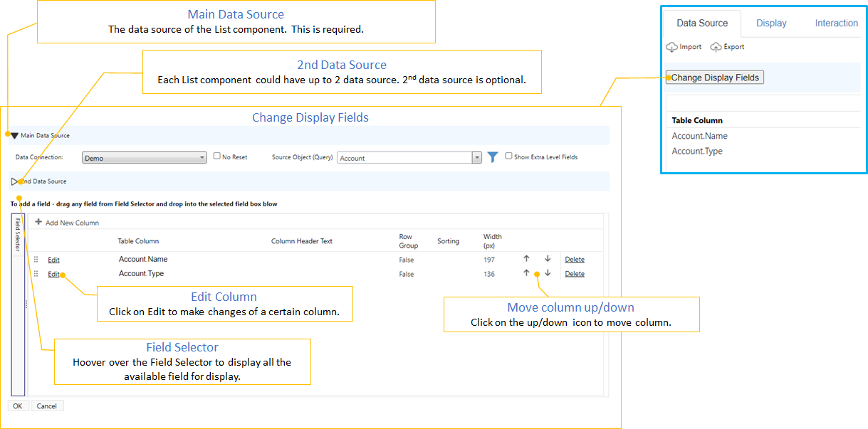Expand the 2nd Data Source section
The width and height of the screenshot is (868, 429).
[x=15, y=181]
